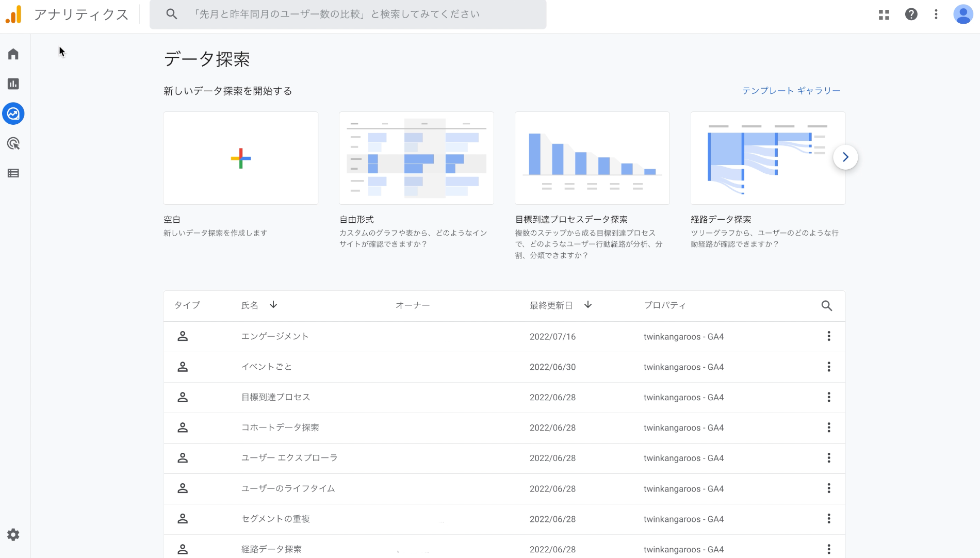Open the top bar more options menu
Image resolution: width=980 pixels, height=558 pixels.
(x=936, y=14)
